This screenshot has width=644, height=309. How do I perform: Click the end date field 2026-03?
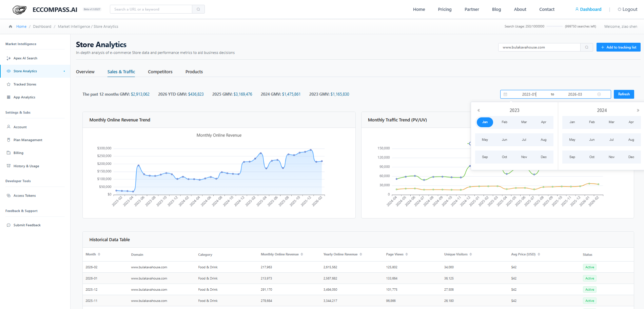pos(575,94)
